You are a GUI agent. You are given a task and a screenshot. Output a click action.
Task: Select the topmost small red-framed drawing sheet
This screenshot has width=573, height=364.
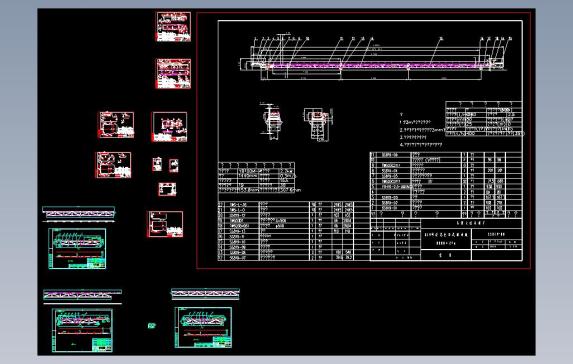pos(174,26)
